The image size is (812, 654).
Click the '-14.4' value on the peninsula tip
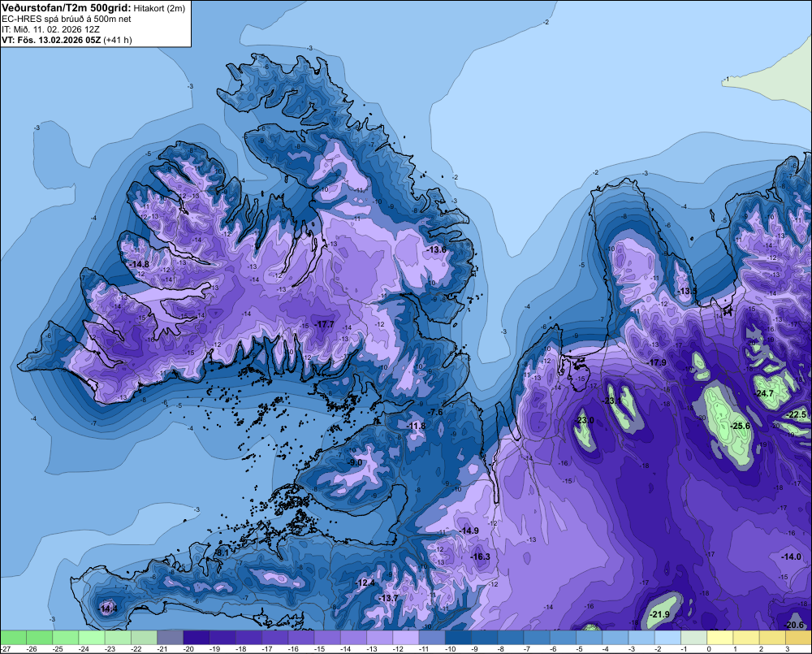[108, 609]
